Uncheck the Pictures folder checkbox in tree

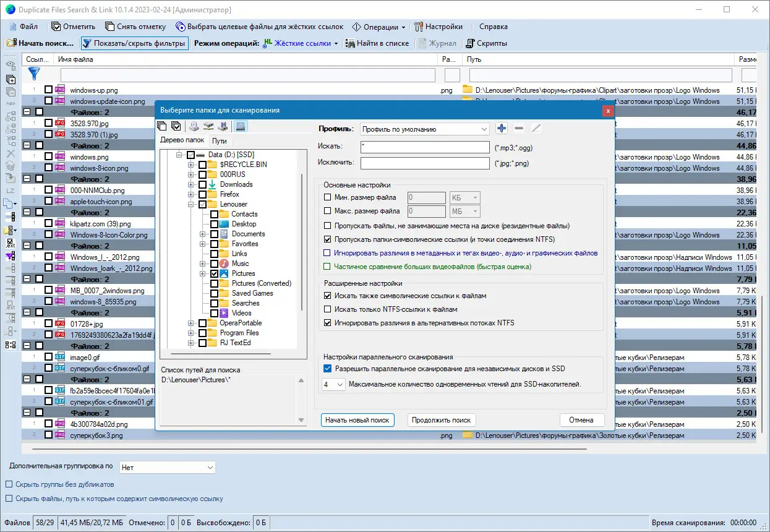tap(214, 273)
